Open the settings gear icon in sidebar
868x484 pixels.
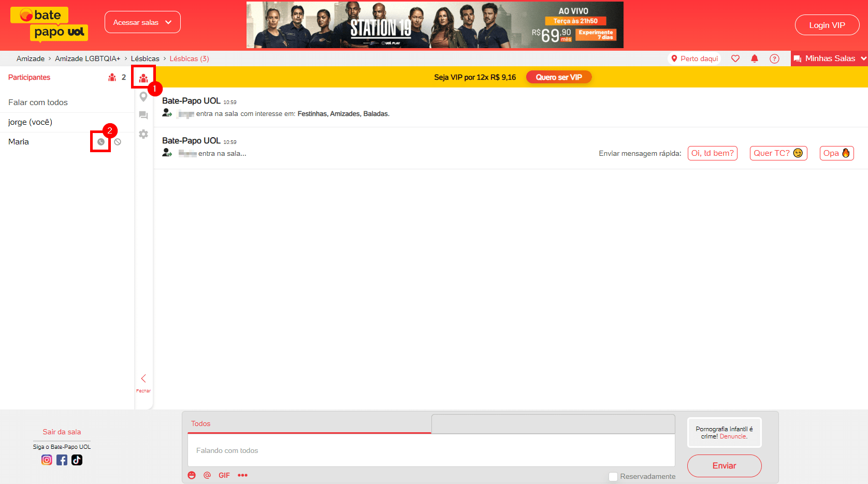click(x=143, y=134)
